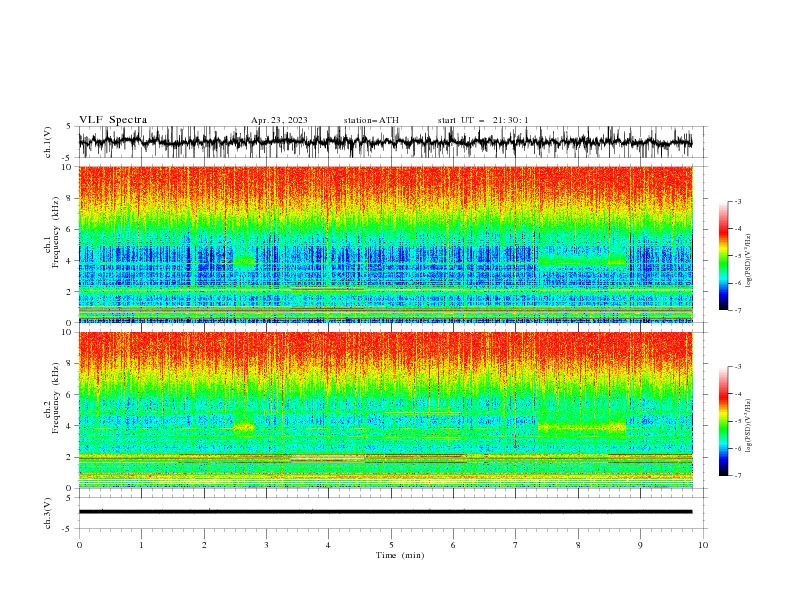
Task: Click the ch.1 voltage waveform trace
Action: click(x=385, y=141)
